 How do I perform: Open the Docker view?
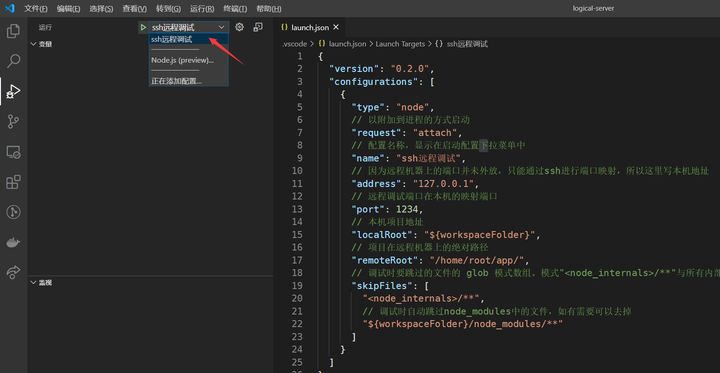pos(13,242)
